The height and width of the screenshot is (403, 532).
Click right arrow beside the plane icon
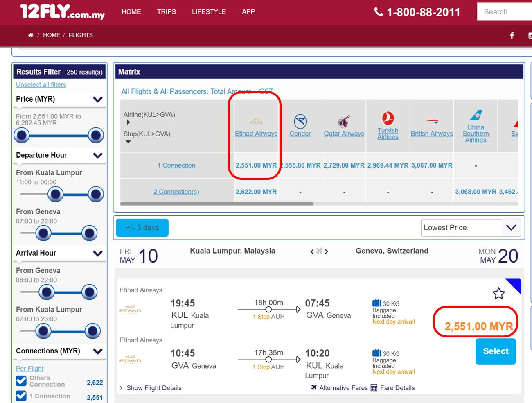click(326, 251)
